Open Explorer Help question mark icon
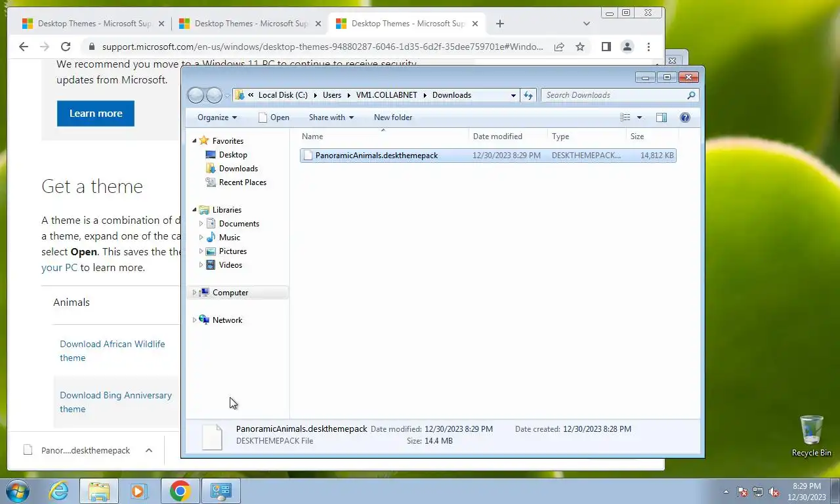 tap(685, 117)
